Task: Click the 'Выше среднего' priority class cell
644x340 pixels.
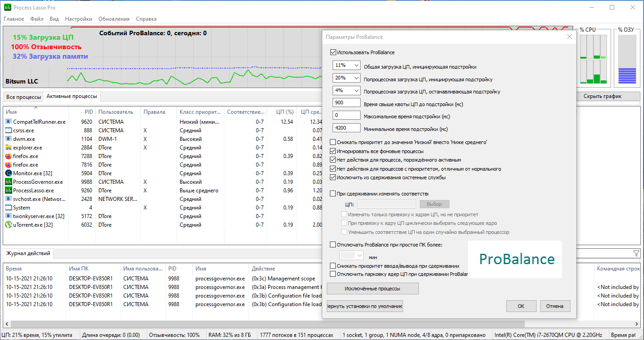Action: coord(199,191)
